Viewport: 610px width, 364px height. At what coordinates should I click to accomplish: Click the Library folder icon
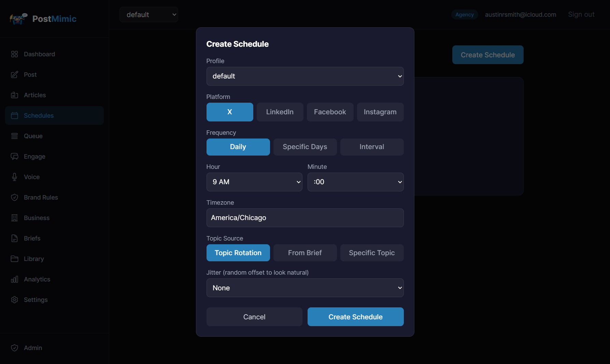pyautogui.click(x=14, y=259)
